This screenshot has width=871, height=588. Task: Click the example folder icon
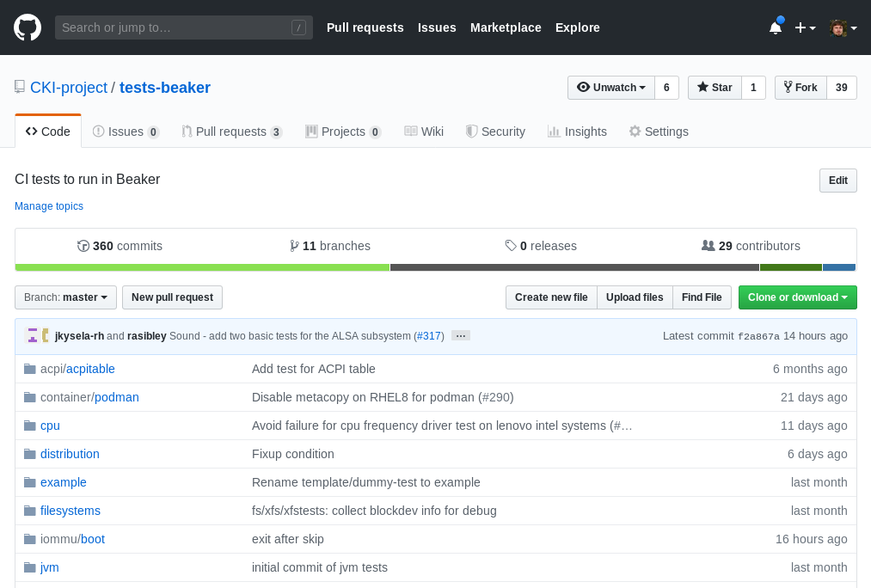pyautogui.click(x=30, y=482)
